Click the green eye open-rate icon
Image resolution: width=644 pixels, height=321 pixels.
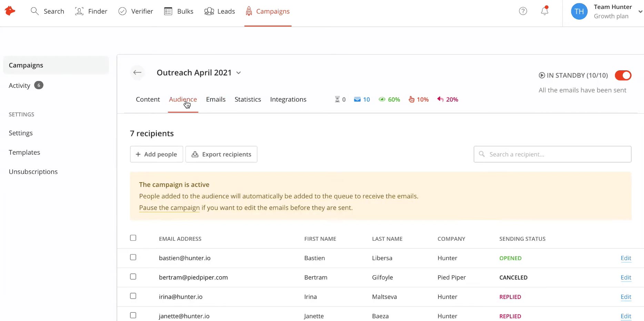pyautogui.click(x=382, y=100)
